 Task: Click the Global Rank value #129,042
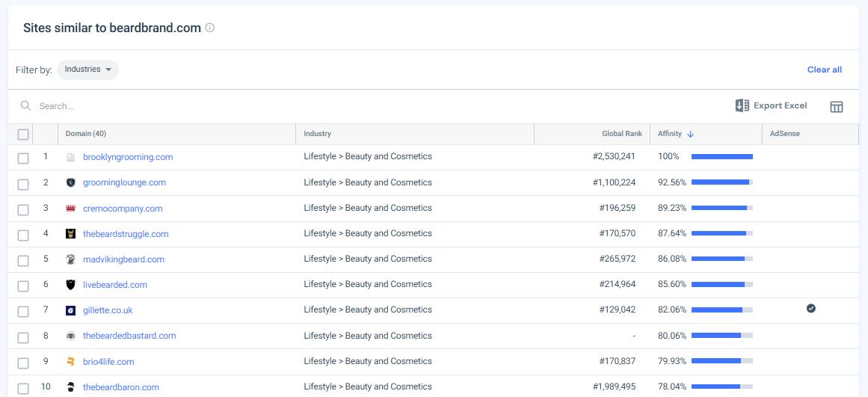pos(618,310)
